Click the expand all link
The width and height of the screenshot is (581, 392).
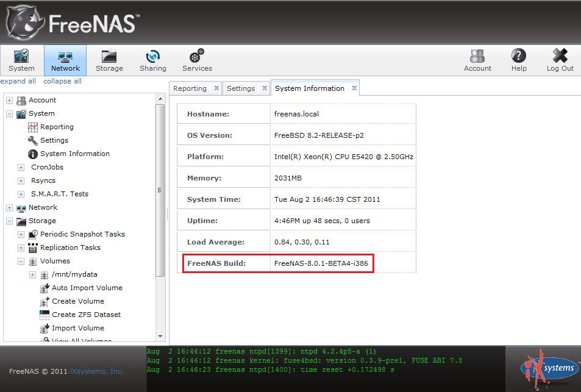[18, 81]
